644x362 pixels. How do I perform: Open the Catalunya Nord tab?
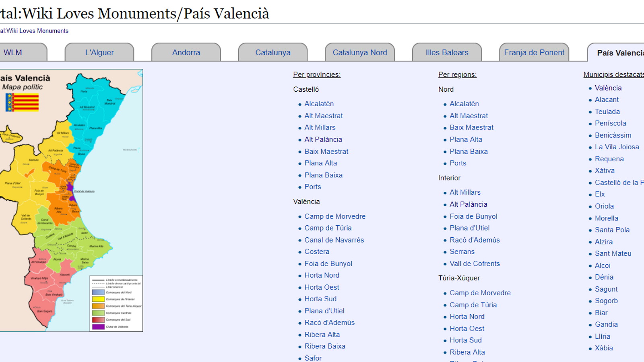coord(360,53)
